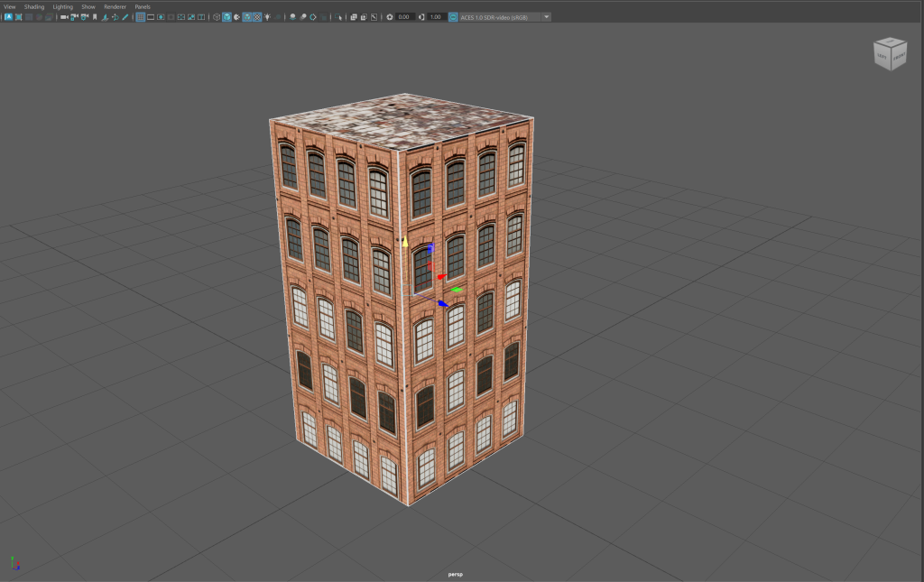The image size is (924, 582).
Task: Click the Gamma icon
Action: [421, 17]
